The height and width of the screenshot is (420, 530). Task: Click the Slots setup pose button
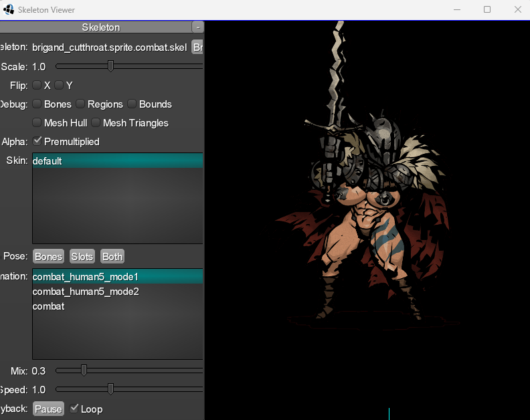(82, 256)
